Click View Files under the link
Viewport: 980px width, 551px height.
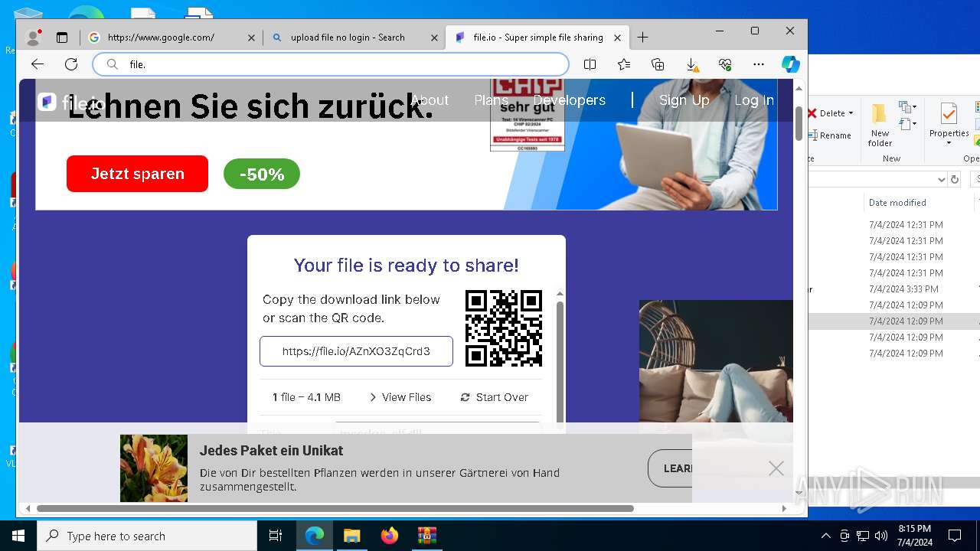[x=400, y=397]
